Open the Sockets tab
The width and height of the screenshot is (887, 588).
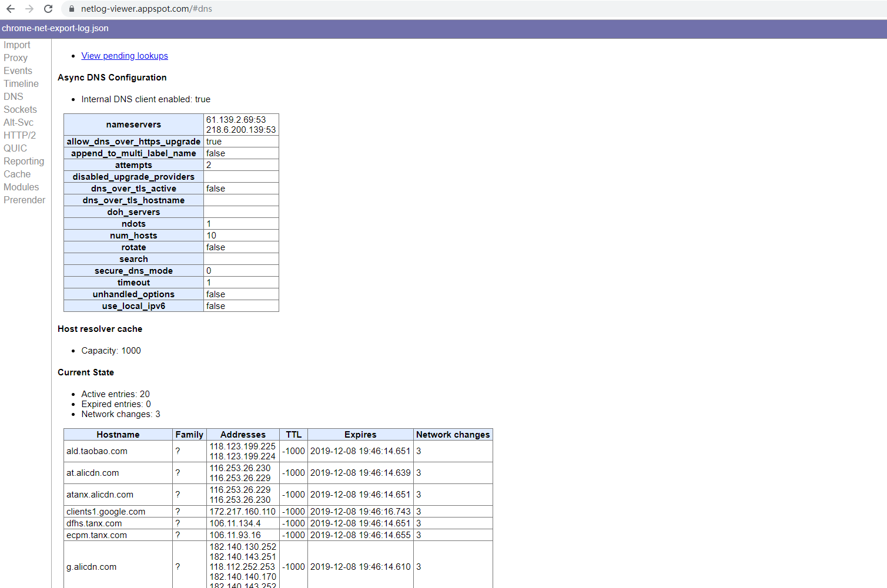coord(21,110)
